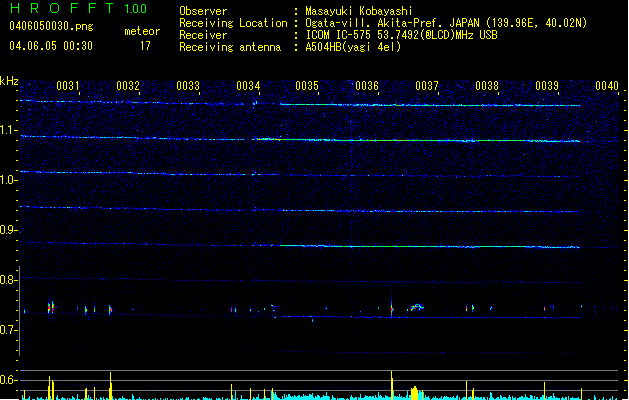Click the 0.9 kHz frequency label
Viewport: 629px width, 400px height.
[x=8, y=230]
